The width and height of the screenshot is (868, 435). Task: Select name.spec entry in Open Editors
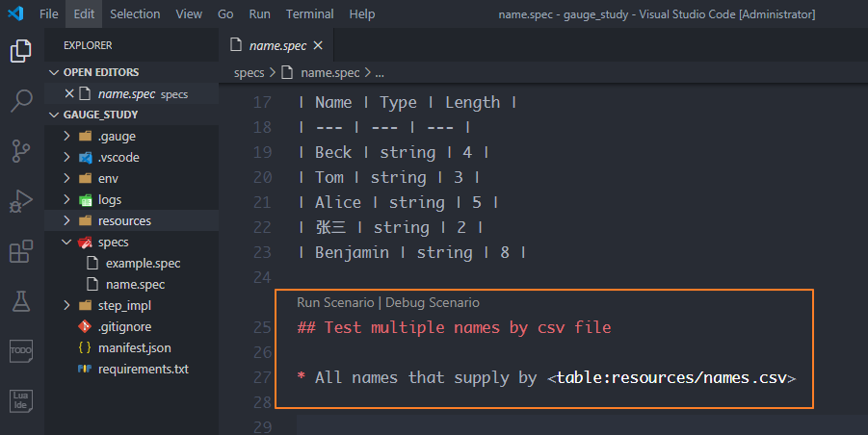(131, 93)
